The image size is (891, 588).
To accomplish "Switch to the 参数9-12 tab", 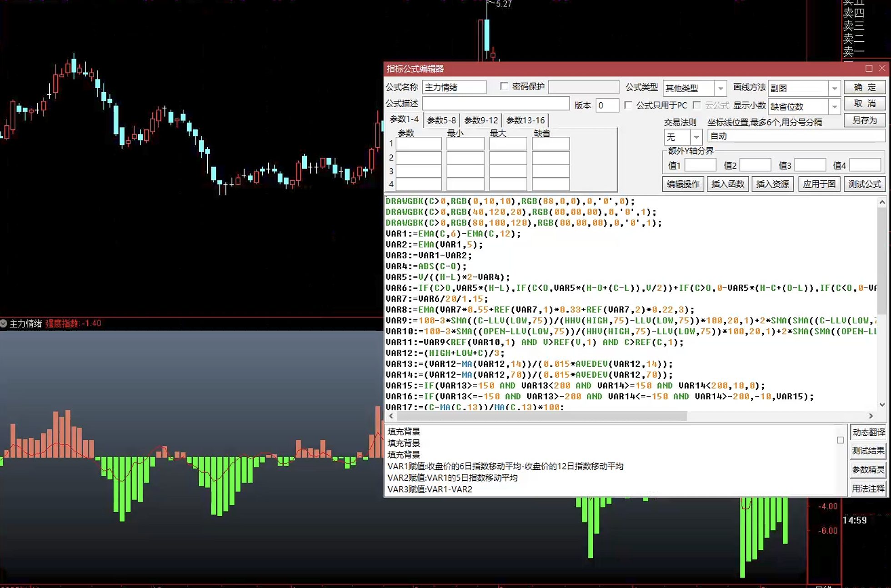I will (481, 120).
